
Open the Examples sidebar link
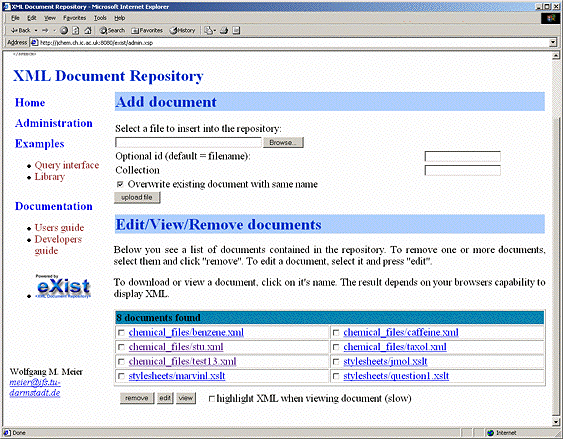pos(39,144)
